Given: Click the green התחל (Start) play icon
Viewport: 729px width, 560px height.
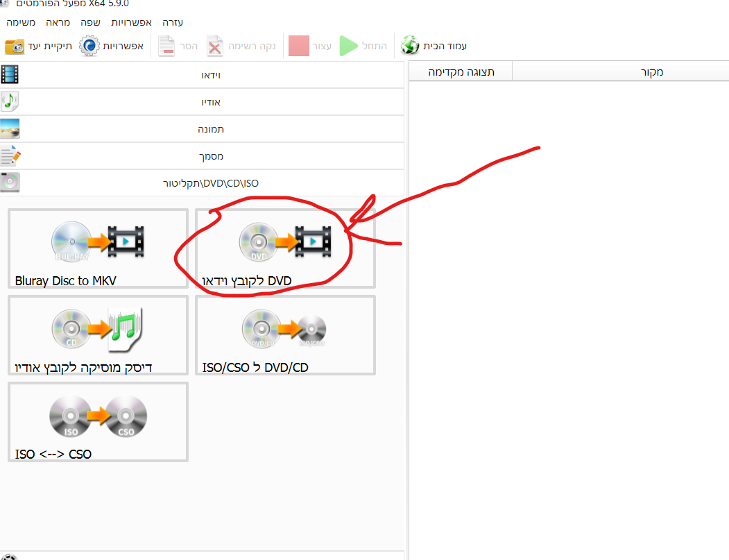Looking at the screenshot, I should tap(349, 46).
